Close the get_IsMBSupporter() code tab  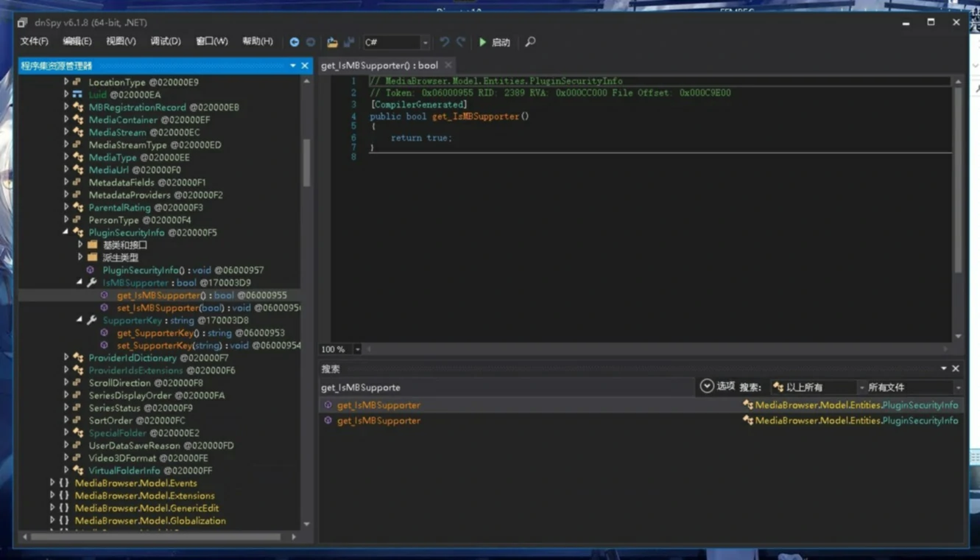pyautogui.click(x=448, y=65)
